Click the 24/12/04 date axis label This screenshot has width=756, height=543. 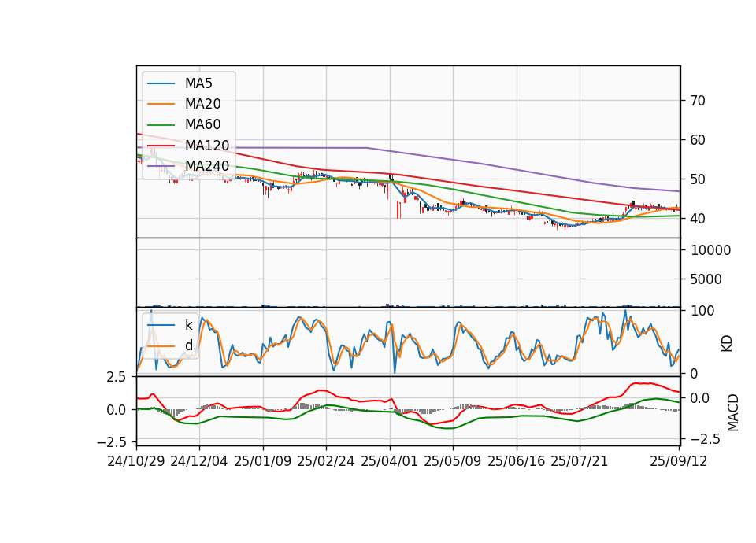click(x=199, y=461)
